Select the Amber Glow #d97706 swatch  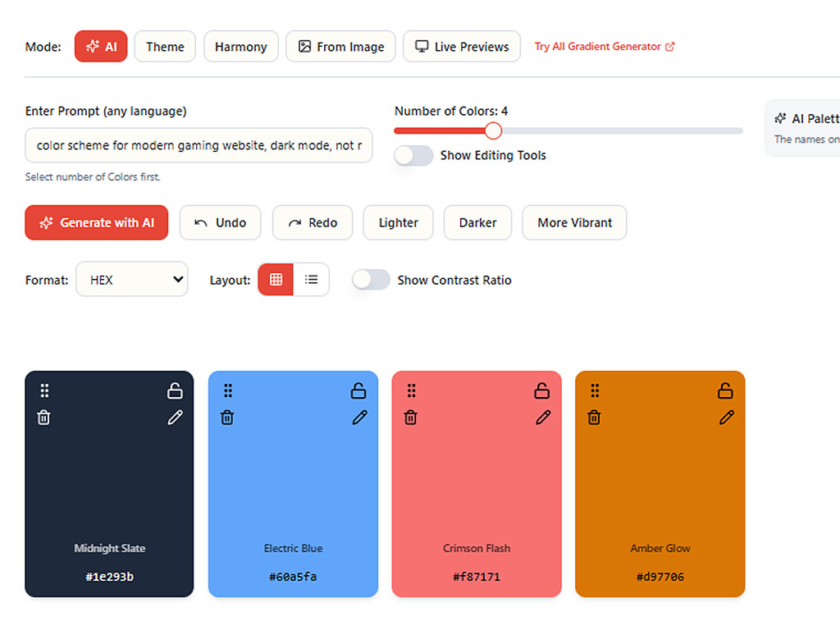(x=660, y=484)
